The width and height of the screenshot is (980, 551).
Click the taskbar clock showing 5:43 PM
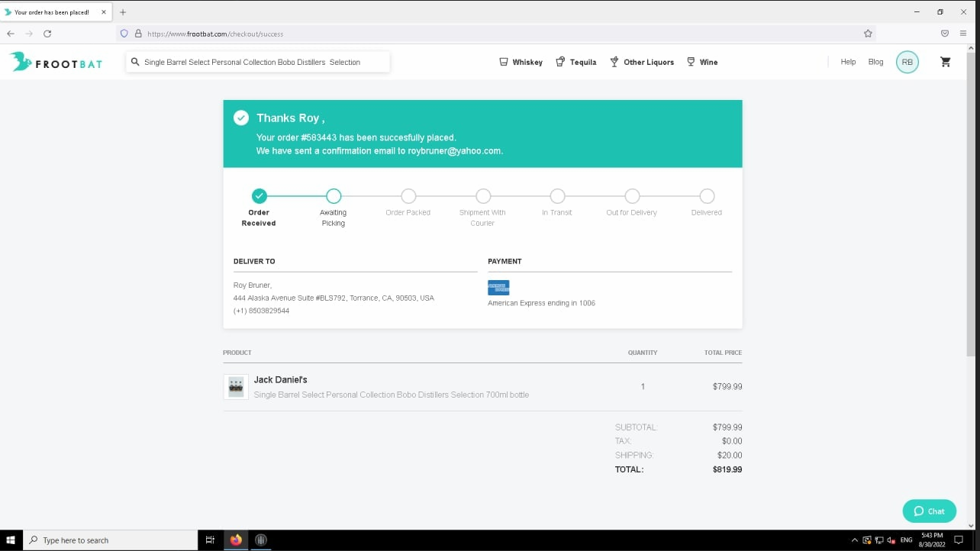pos(932,540)
